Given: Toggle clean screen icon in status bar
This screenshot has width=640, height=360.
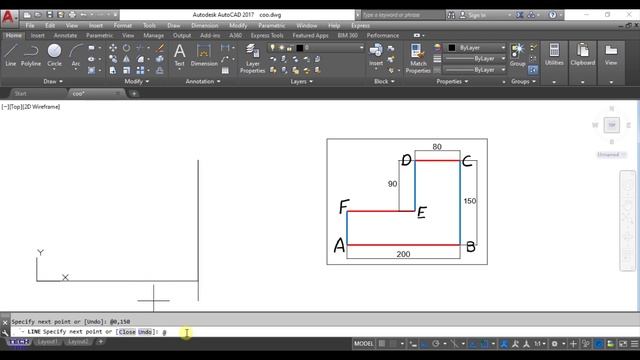Looking at the screenshot, I should coord(623,344).
